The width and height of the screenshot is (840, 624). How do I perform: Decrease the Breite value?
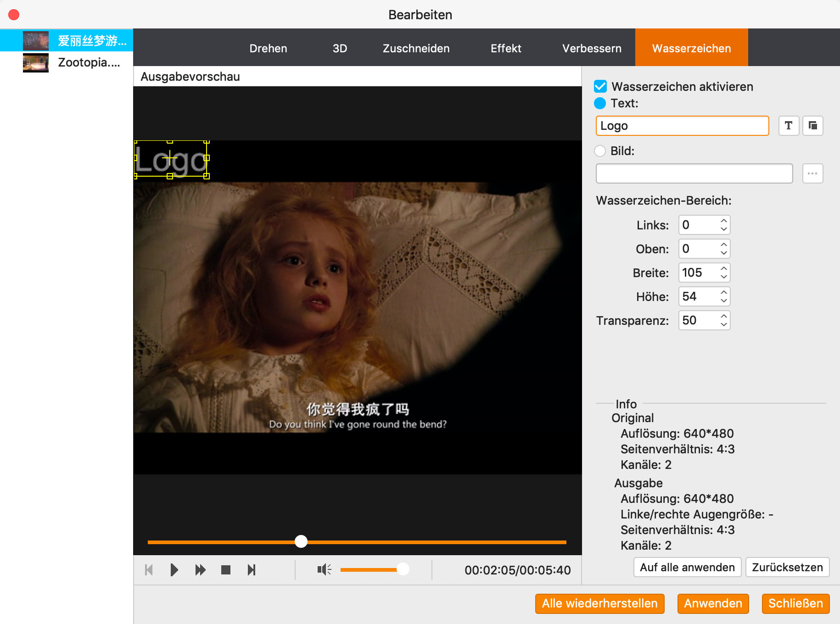pos(724,277)
